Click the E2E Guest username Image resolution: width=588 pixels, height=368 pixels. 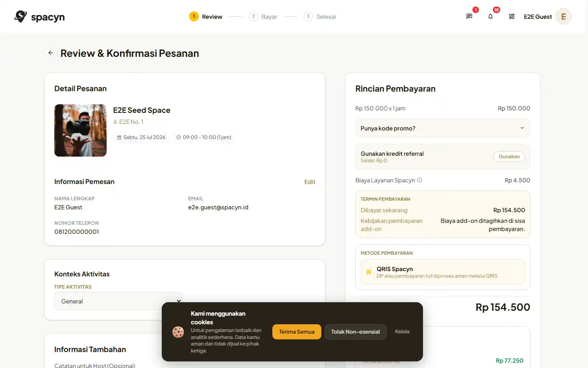click(x=538, y=17)
